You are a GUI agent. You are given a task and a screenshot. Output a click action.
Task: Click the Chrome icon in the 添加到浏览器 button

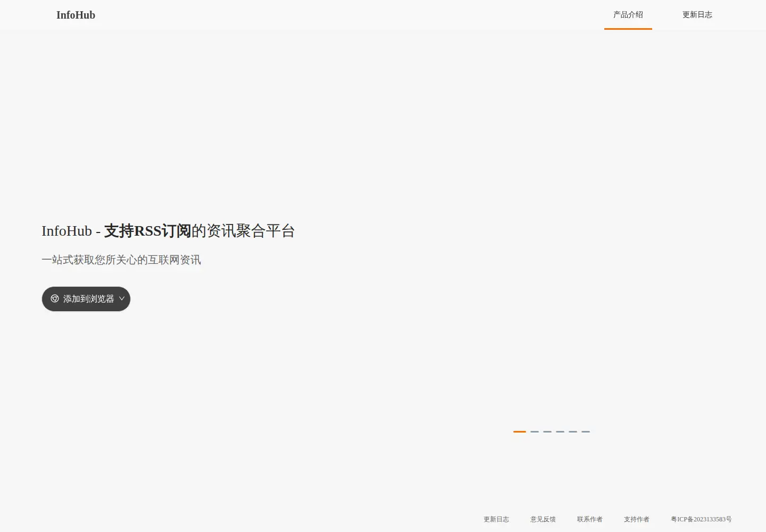click(x=55, y=299)
